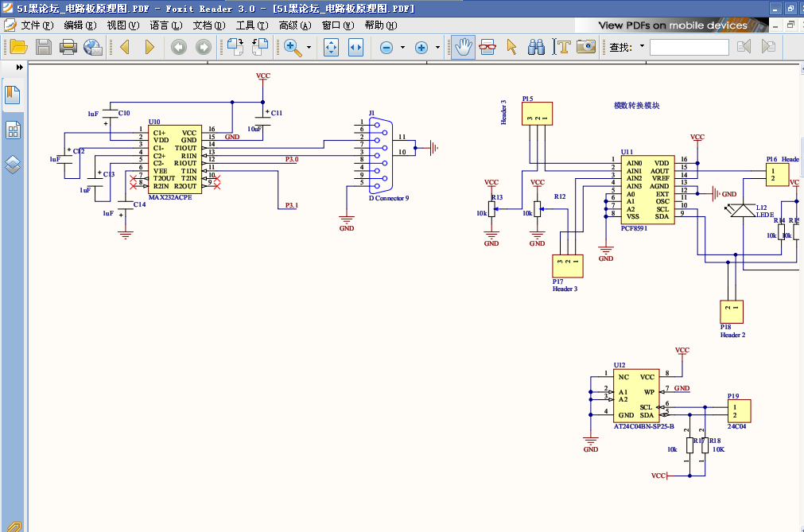Image resolution: width=804 pixels, height=532 pixels.
Task: Select the Hand tool
Action: (463, 47)
